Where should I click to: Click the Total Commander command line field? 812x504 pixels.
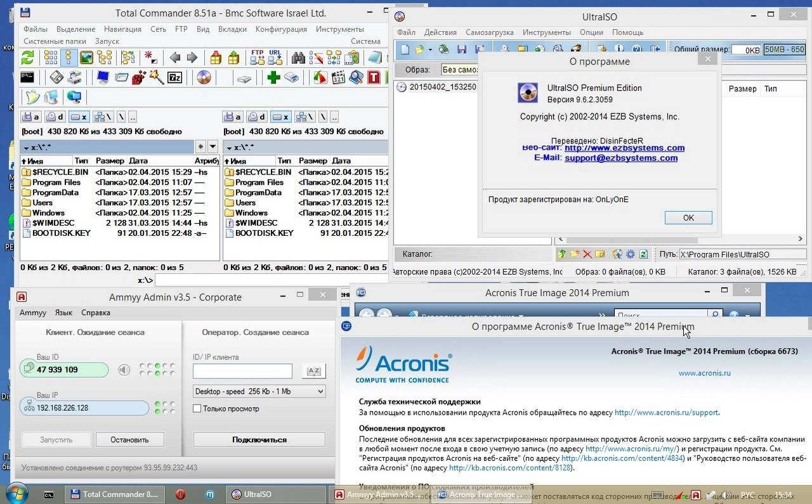pyautogui.click(x=271, y=280)
